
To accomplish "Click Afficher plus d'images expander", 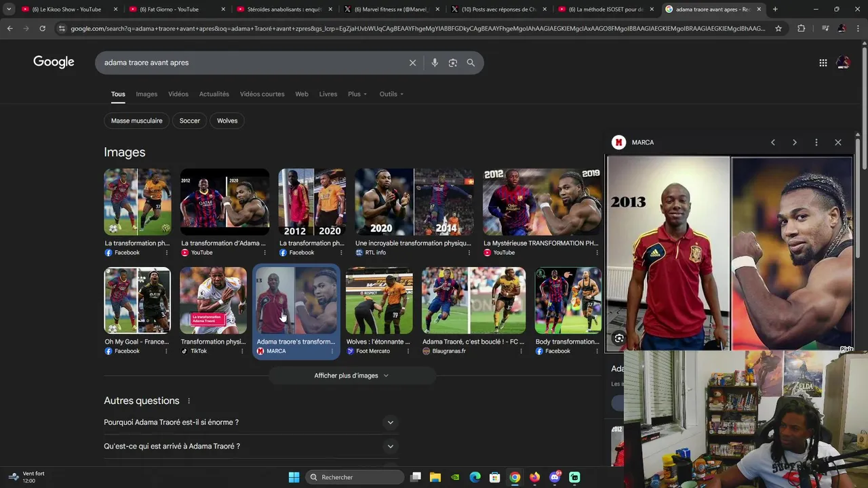I will (352, 375).
